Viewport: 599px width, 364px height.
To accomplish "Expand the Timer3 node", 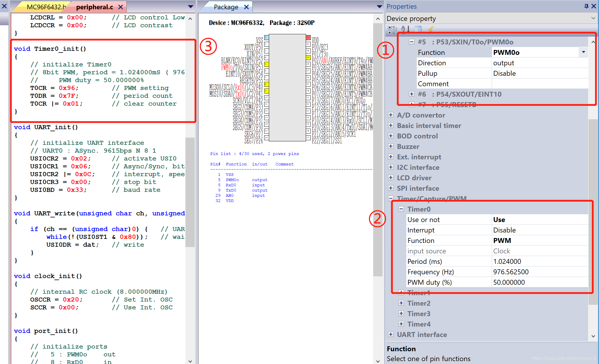I will point(401,313).
